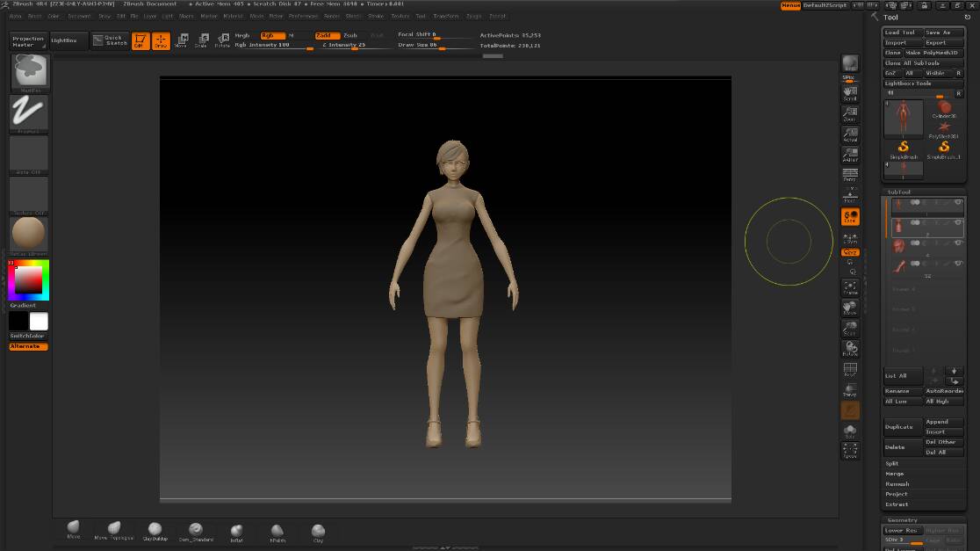
Task: Open the Transform menu
Action: [446, 16]
